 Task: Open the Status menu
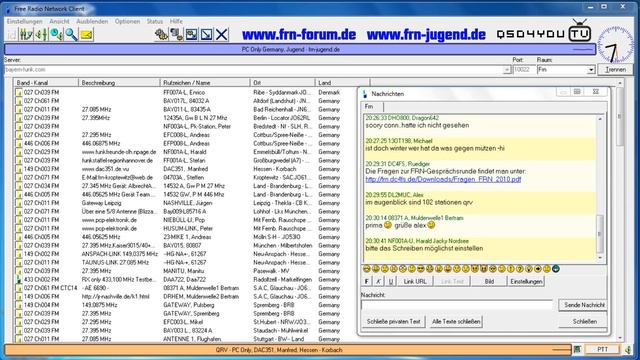pos(155,21)
